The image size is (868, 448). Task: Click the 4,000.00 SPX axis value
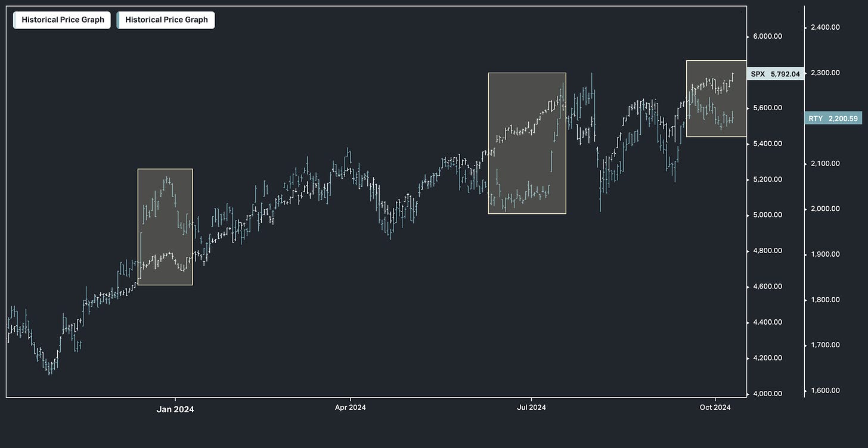(x=768, y=393)
